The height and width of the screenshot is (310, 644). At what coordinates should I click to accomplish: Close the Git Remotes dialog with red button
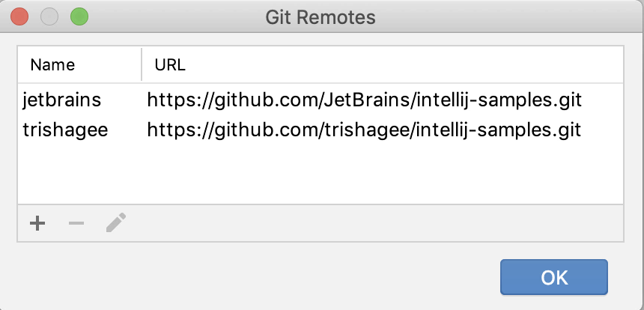[x=20, y=16]
